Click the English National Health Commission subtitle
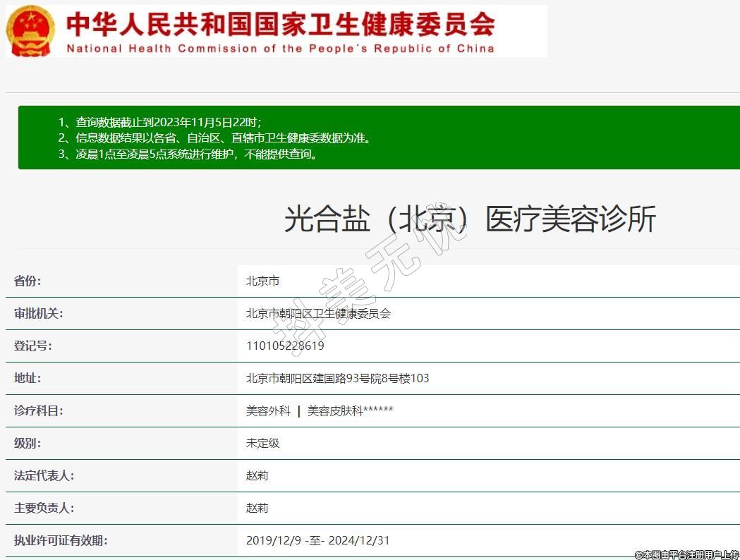Screen dimensions: 740x560 point(280,49)
